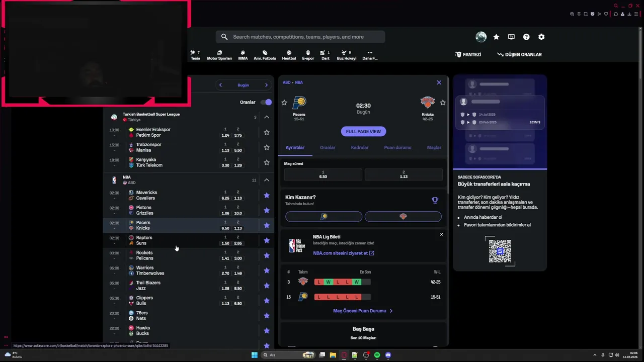Viewport: 644px width, 362px height.
Task: Click ABD • NBA breadcrumb link
Action: tap(293, 82)
